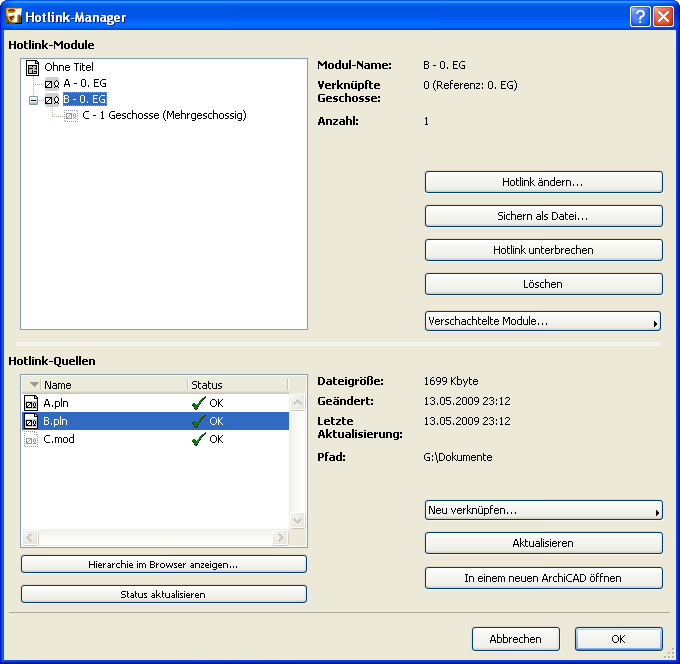Click the Aktualisieren button
Viewport: 680px width, 664px height.
point(544,543)
